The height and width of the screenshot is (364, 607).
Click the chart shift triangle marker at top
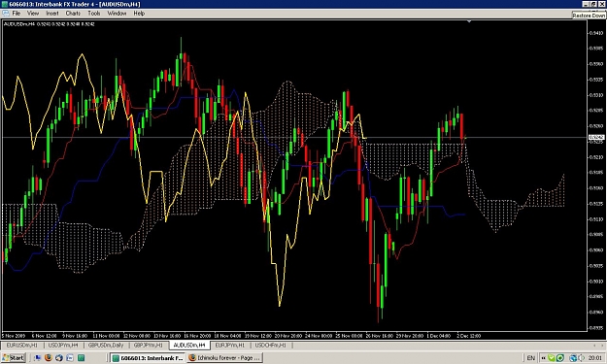(x=469, y=21)
